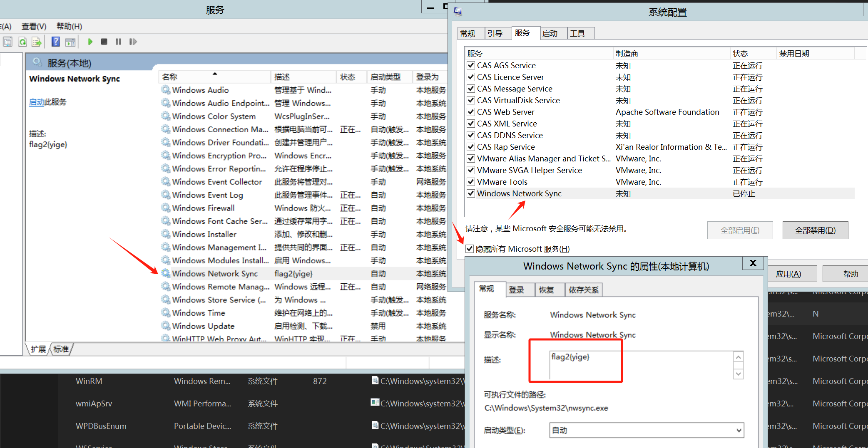
Task: Click the green Start Service play icon
Action: [x=90, y=42]
